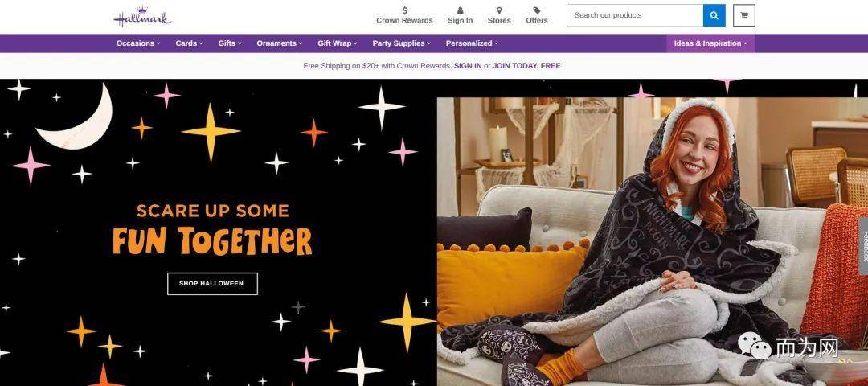Open the Party Supplies menu
Image resolution: width=868 pixels, height=386 pixels.
point(401,43)
